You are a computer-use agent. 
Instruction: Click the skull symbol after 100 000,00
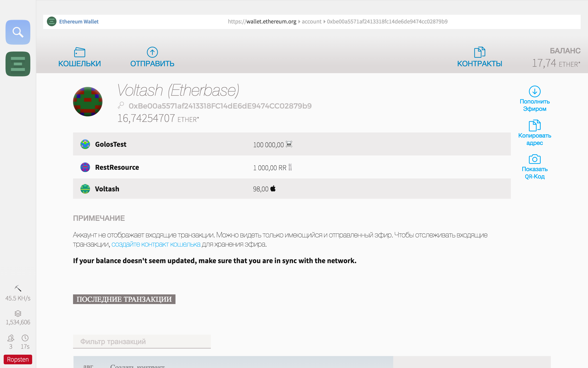(x=289, y=144)
